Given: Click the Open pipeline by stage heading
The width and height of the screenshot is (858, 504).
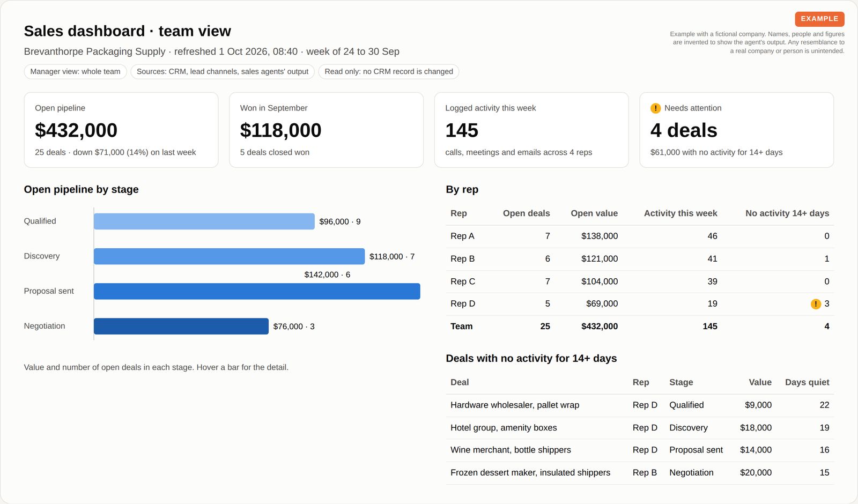Looking at the screenshot, I should (x=82, y=189).
